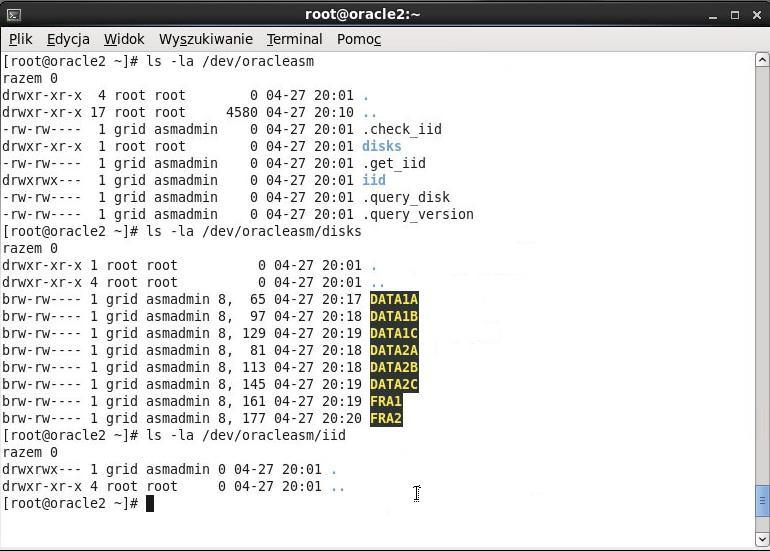
Task: Minimize the terminal window
Action: pos(713,15)
